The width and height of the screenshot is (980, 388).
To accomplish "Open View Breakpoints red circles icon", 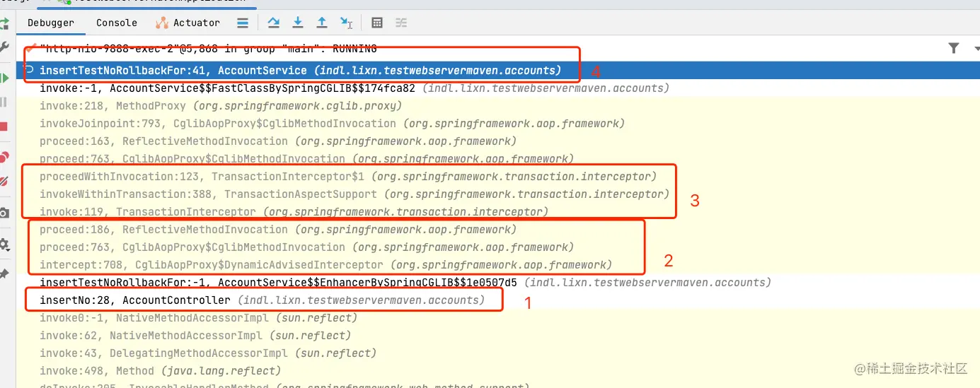I will coord(4,157).
